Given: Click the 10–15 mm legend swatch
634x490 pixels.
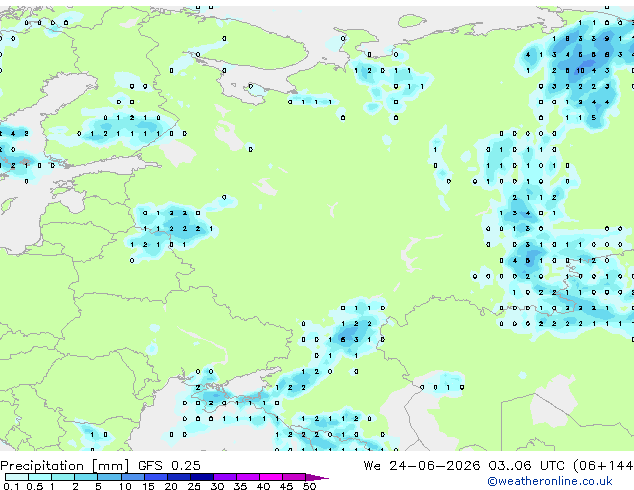Looking at the screenshot, I should 132,477.
